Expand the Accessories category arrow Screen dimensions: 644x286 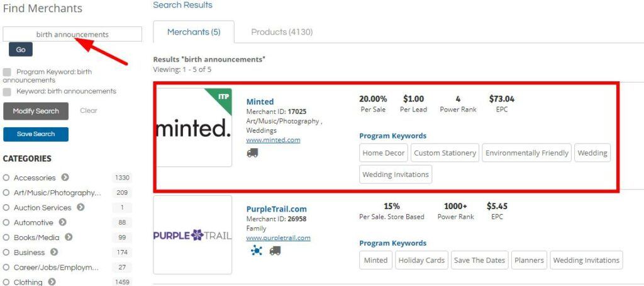(x=65, y=178)
